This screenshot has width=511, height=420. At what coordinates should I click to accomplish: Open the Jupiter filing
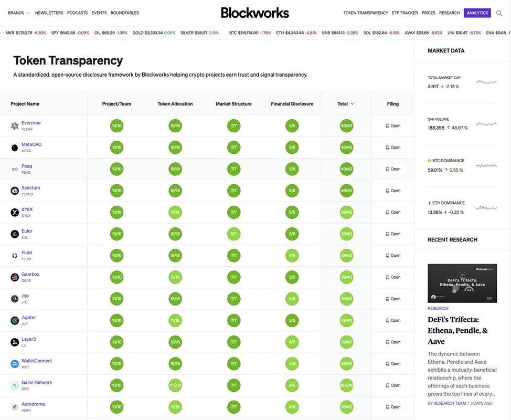pos(393,321)
